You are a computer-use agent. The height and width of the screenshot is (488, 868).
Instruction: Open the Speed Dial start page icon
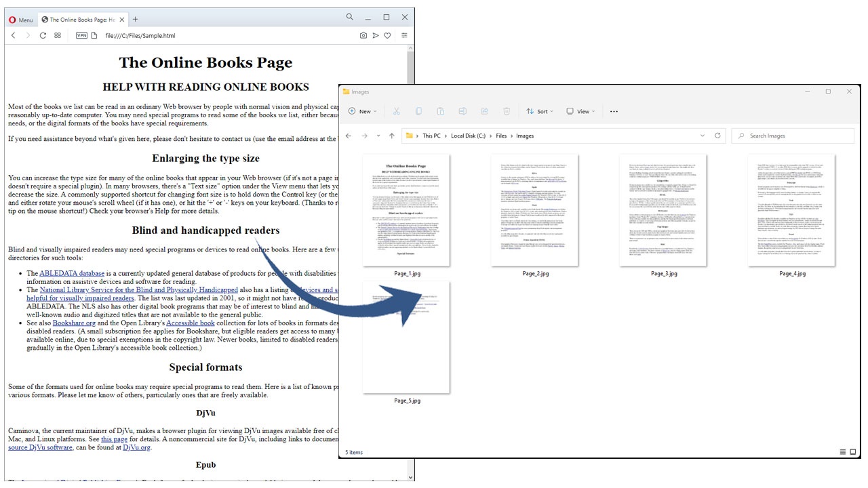[58, 35]
